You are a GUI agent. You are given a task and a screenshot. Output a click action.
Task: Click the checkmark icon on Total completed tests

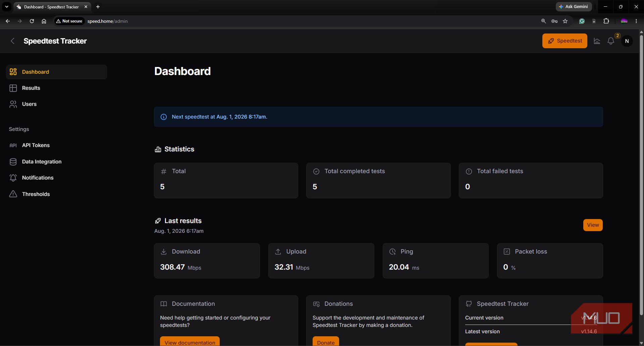316,171
